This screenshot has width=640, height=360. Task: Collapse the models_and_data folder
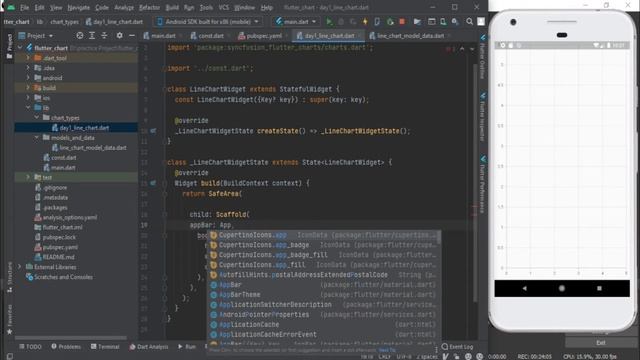pyautogui.click(x=37, y=138)
